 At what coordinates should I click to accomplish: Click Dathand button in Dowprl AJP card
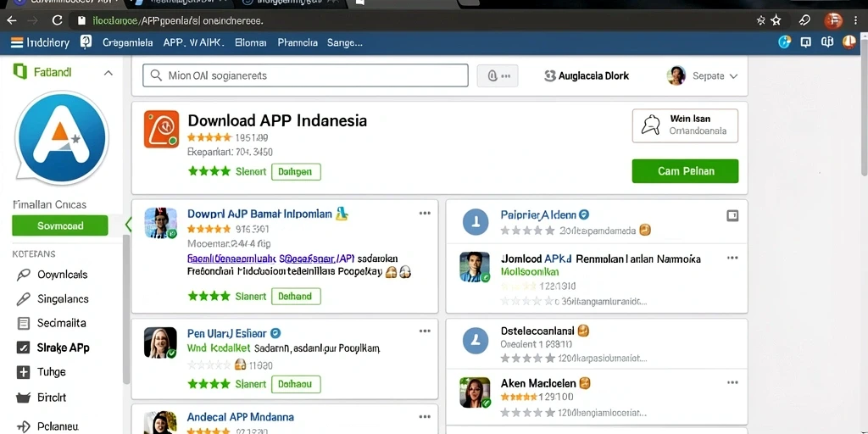[296, 296]
